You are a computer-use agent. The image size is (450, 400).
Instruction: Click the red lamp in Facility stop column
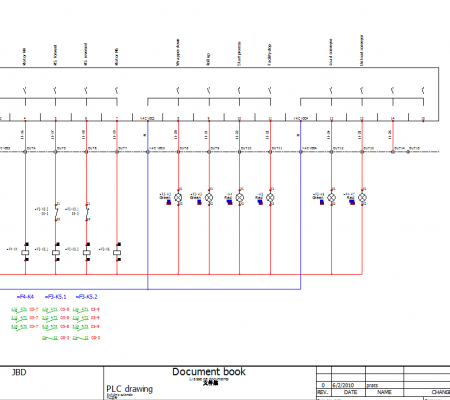pyautogui.click(x=270, y=197)
